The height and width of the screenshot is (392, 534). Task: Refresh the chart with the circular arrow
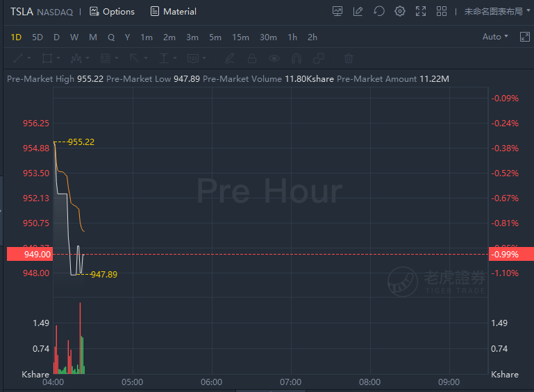378,11
